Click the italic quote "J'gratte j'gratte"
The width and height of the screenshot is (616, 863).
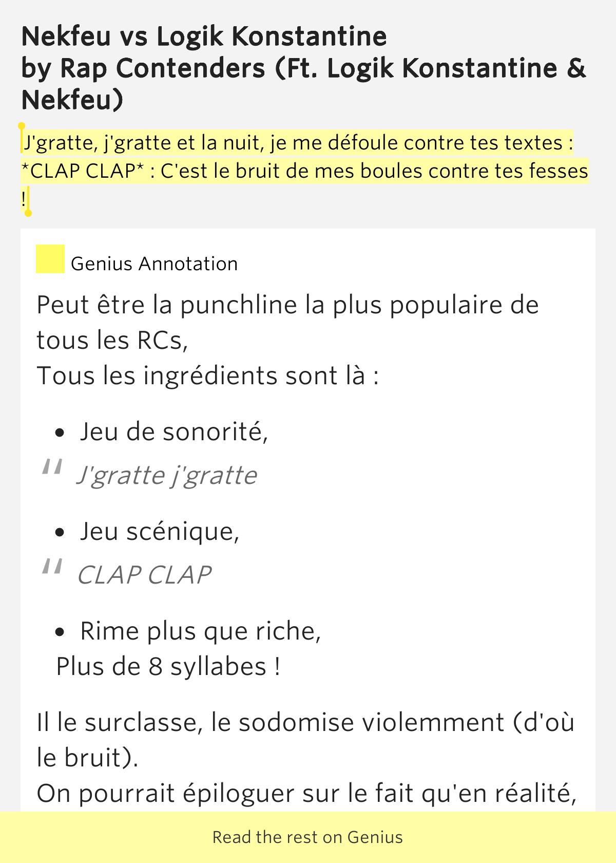click(x=167, y=475)
